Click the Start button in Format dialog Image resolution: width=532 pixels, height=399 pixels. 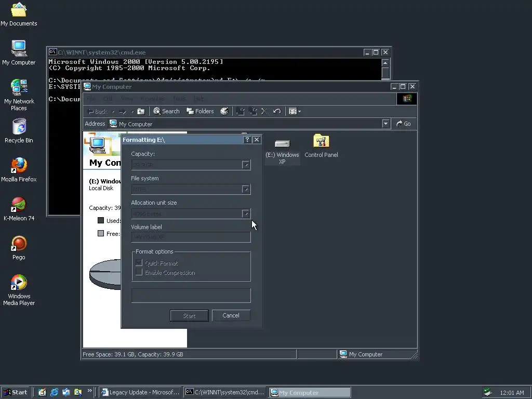click(189, 315)
